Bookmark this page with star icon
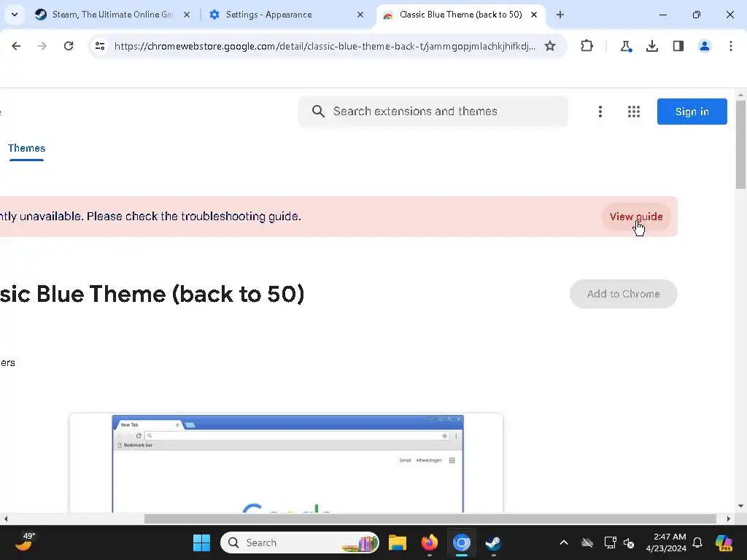The height and width of the screenshot is (560, 747). tap(550, 46)
